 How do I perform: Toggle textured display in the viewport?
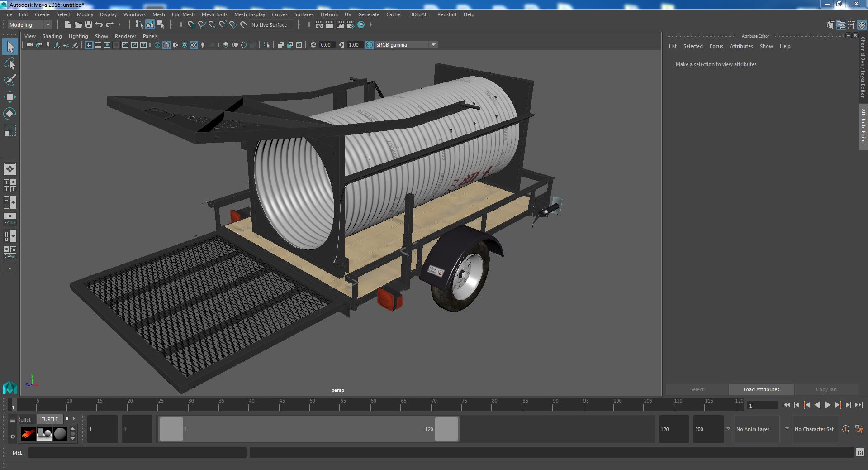pos(194,45)
